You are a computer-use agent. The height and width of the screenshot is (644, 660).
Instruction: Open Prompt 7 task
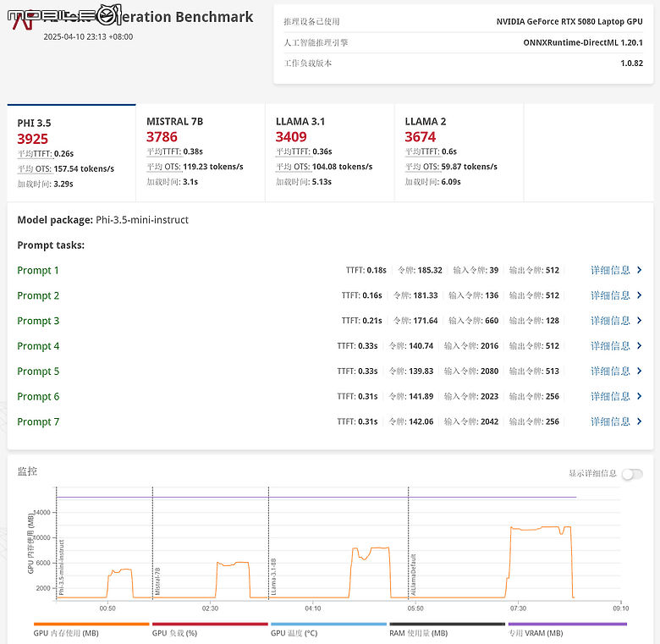tap(38, 421)
